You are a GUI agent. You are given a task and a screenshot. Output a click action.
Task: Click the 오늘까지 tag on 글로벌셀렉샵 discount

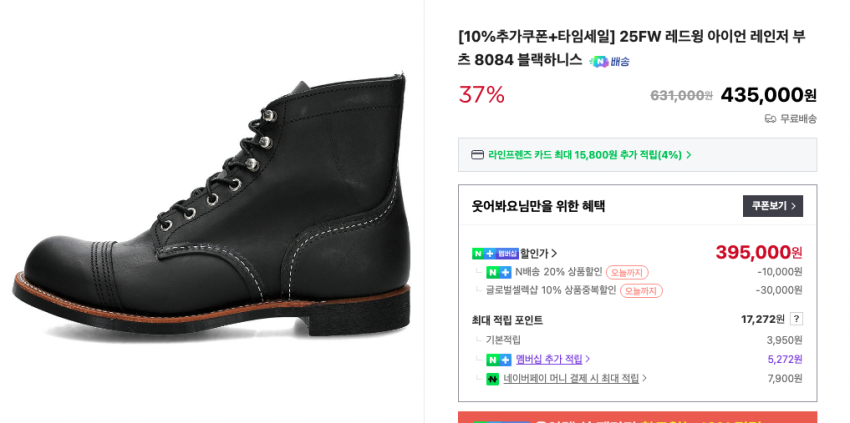(641, 291)
